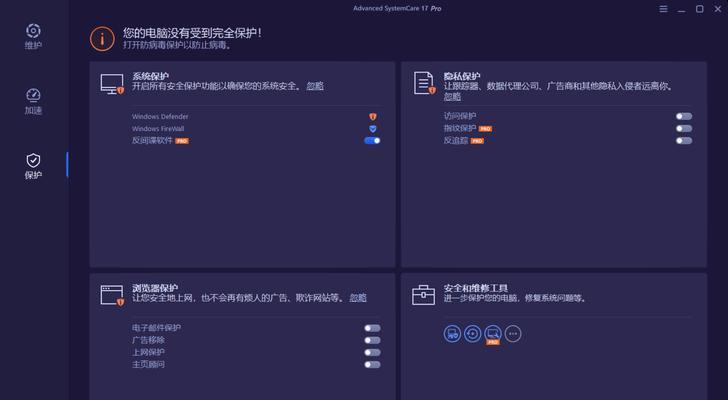Click the orange warning info icon
Screen dimensions: 728x400
point(102,39)
